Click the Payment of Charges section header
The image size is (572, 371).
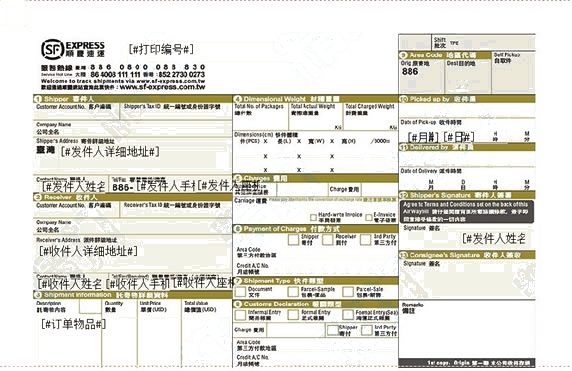pos(316,229)
